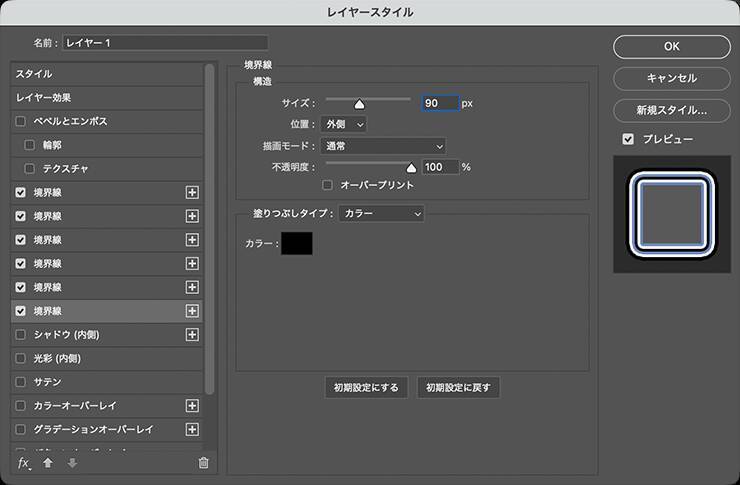Image resolution: width=740 pixels, height=485 pixels.
Task: Click the サイズ slider handle
Action: click(360, 104)
